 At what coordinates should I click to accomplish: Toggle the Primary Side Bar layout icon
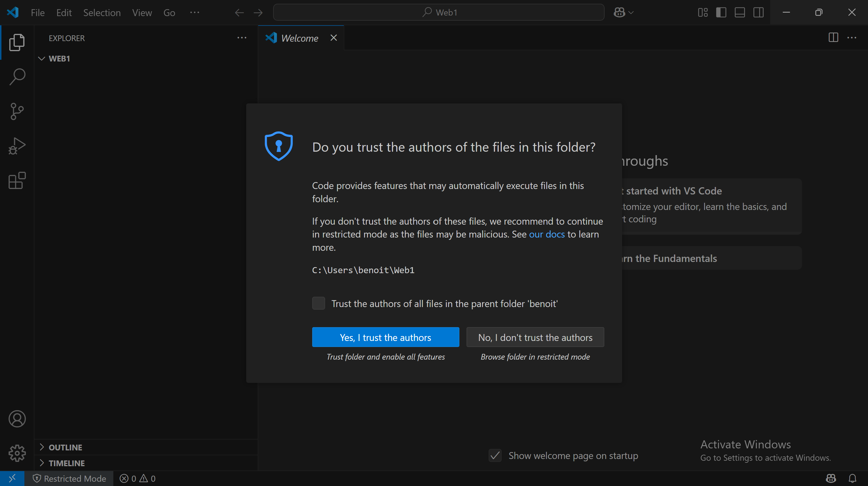(x=721, y=12)
